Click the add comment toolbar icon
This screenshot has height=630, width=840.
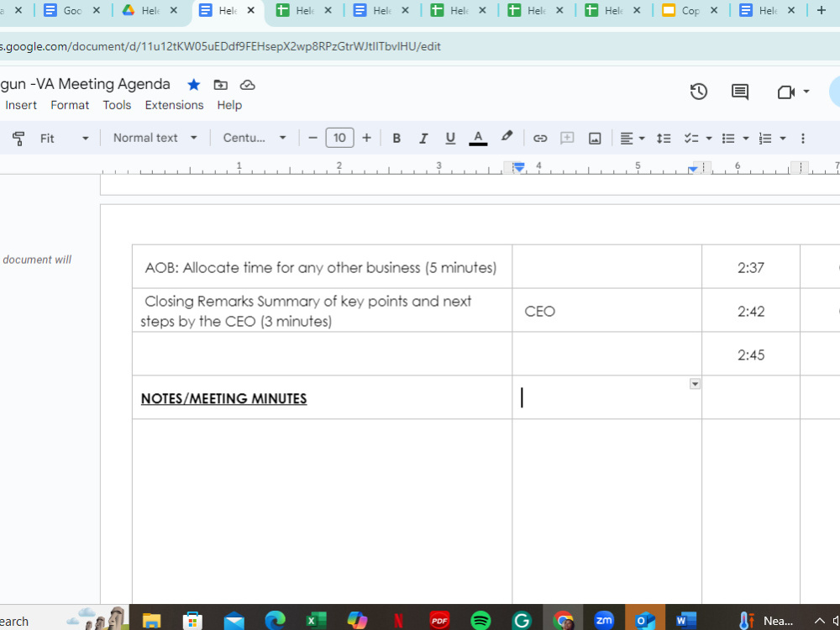567,139
